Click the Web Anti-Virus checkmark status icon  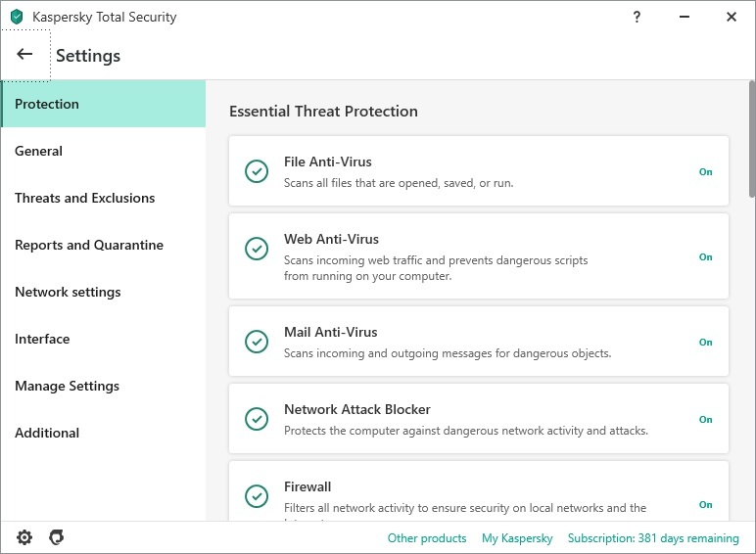(257, 249)
